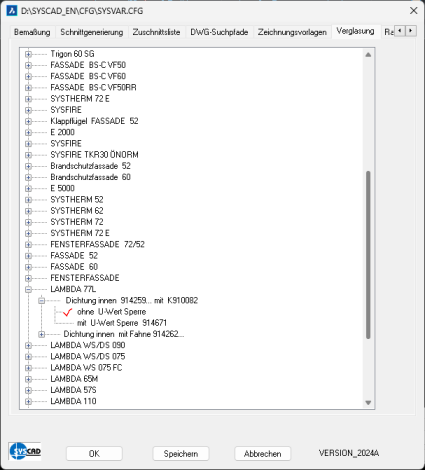The image size is (425, 470).
Task: Expand FASSADE BS-C VF60 node
Action: pos(28,76)
